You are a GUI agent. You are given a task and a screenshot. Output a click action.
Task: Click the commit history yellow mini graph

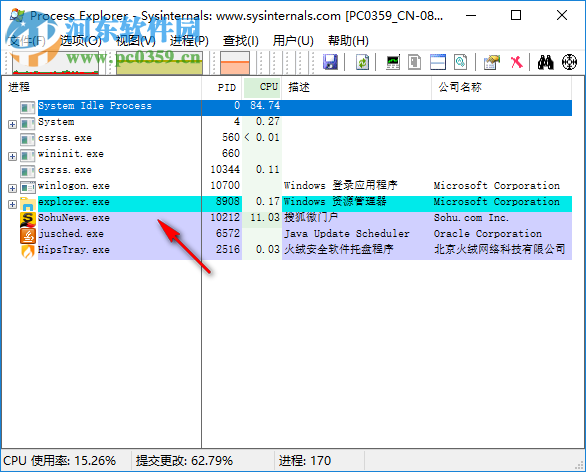click(160, 62)
